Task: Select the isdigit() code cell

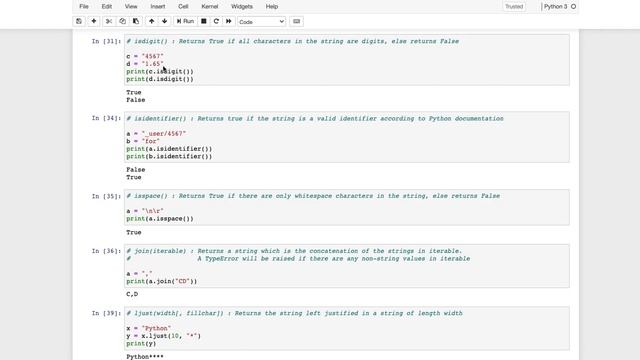Action: 347,60
